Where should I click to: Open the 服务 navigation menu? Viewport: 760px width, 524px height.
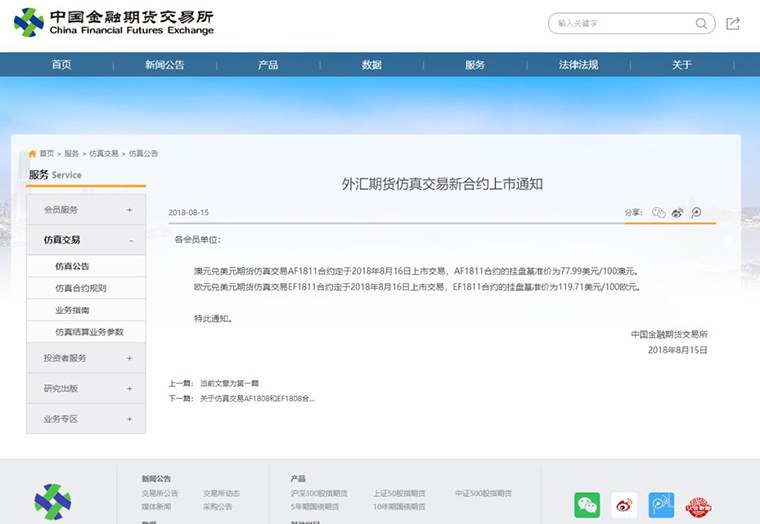pos(475,64)
